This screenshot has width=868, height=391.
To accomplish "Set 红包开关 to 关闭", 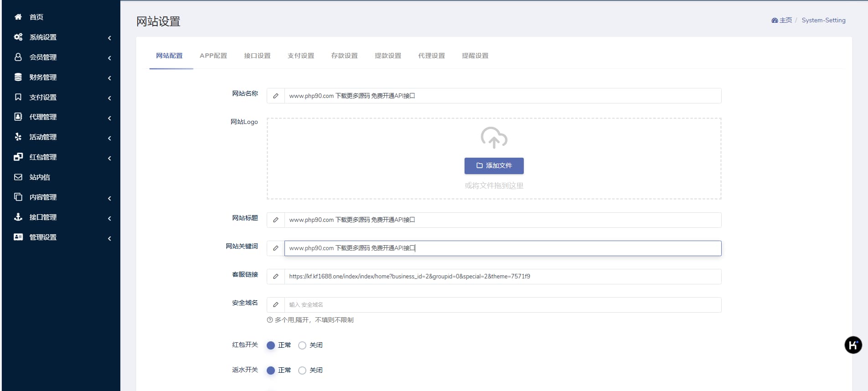I will click(x=302, y=345).
